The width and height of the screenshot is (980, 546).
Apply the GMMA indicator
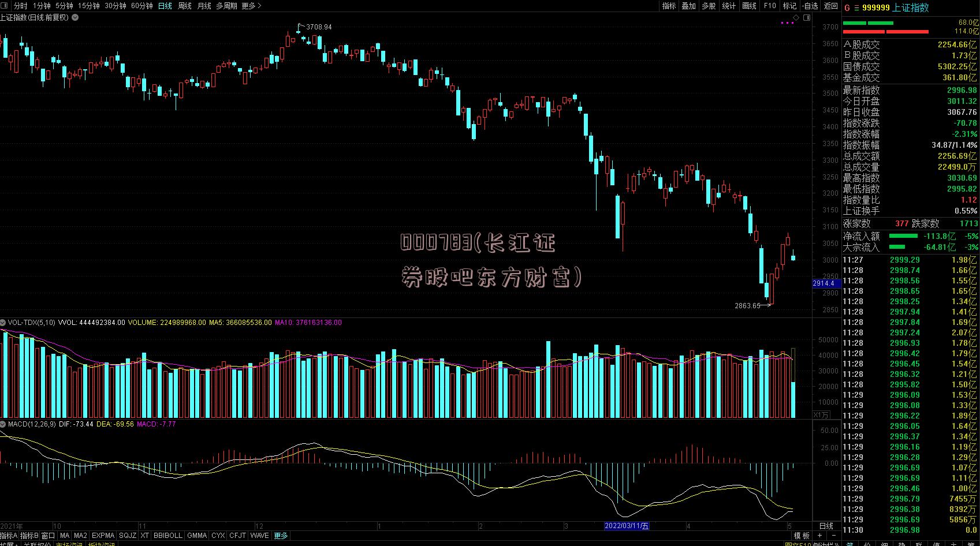pyautogui.click(x=197, y=536)
